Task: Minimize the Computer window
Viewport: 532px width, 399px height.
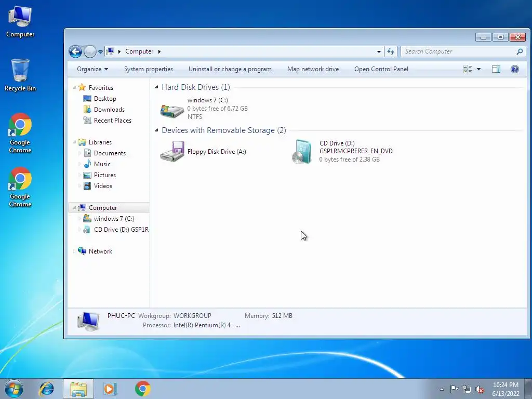Action: pyautogui.click(x=484, y=37)
